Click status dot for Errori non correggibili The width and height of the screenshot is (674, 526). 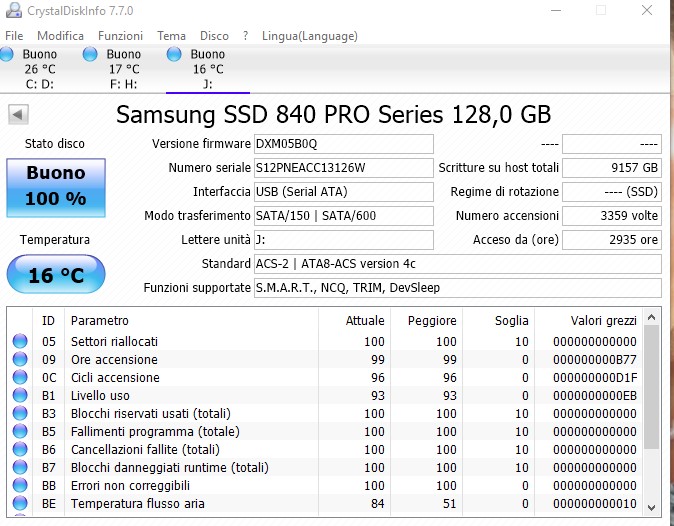pos(20,485)
